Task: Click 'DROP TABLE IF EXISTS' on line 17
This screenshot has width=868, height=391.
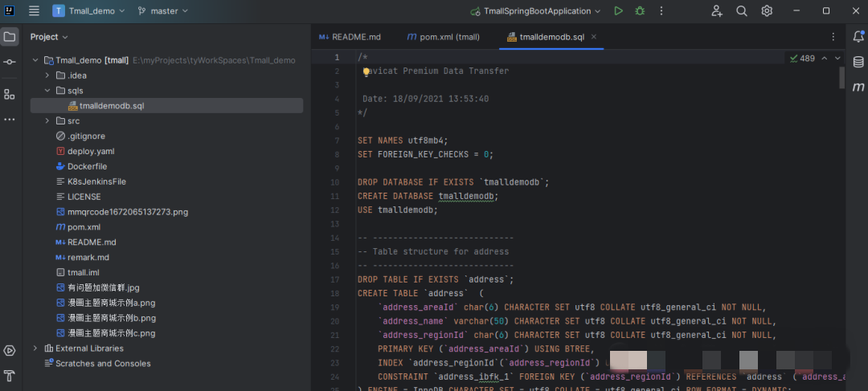Action: (408, 280)
